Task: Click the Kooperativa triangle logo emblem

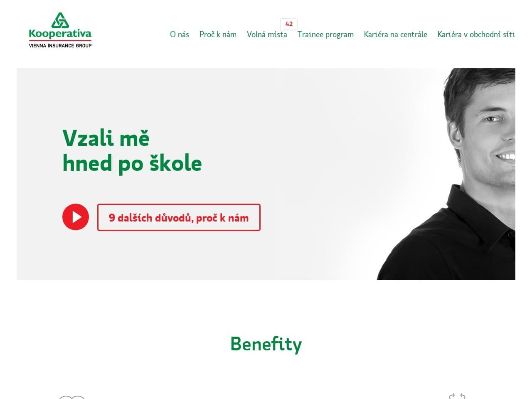Action: 60,20
